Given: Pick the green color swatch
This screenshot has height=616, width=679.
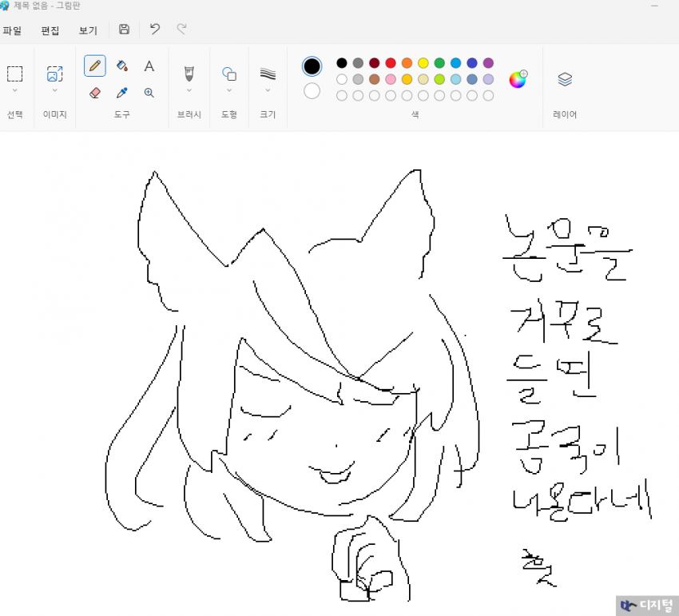Looking at the screenshot, I should pos(439,63).
